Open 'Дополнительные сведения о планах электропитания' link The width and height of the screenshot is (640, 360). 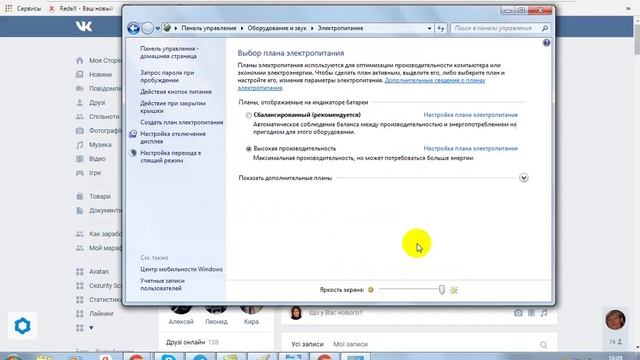(435, 80)
